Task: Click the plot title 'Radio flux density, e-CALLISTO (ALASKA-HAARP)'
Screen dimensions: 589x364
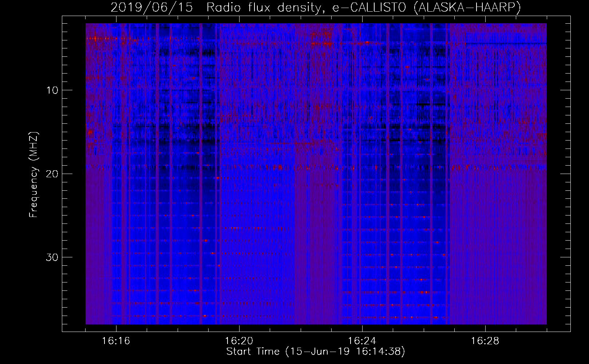Action: 364,7
